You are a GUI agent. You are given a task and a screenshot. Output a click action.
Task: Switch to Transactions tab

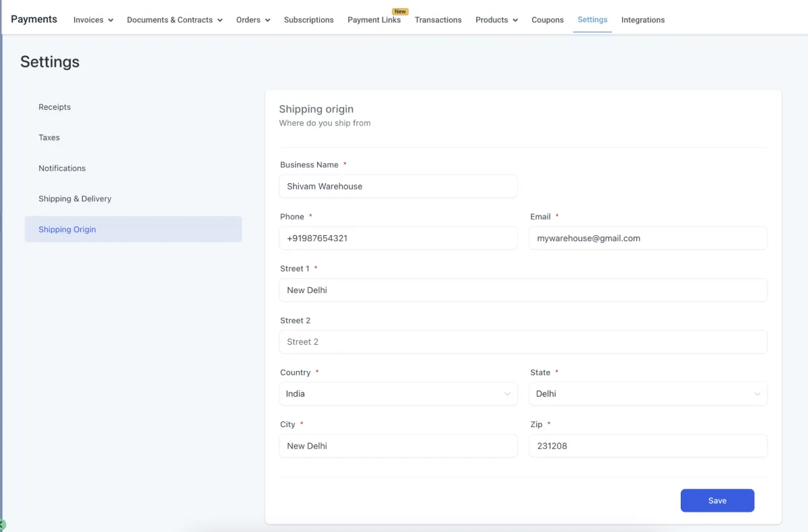pyautogui.click(x=438, y=20)
